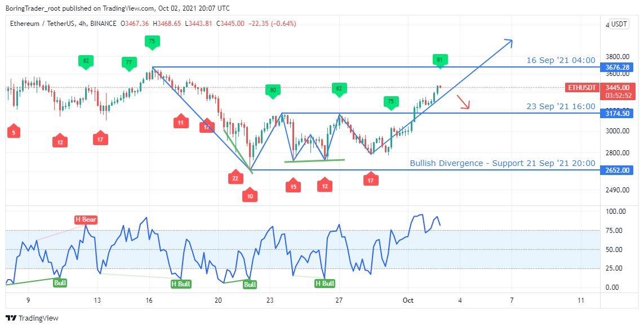
Task: Click the 9 label on the date axis
Action: [28, 300]
